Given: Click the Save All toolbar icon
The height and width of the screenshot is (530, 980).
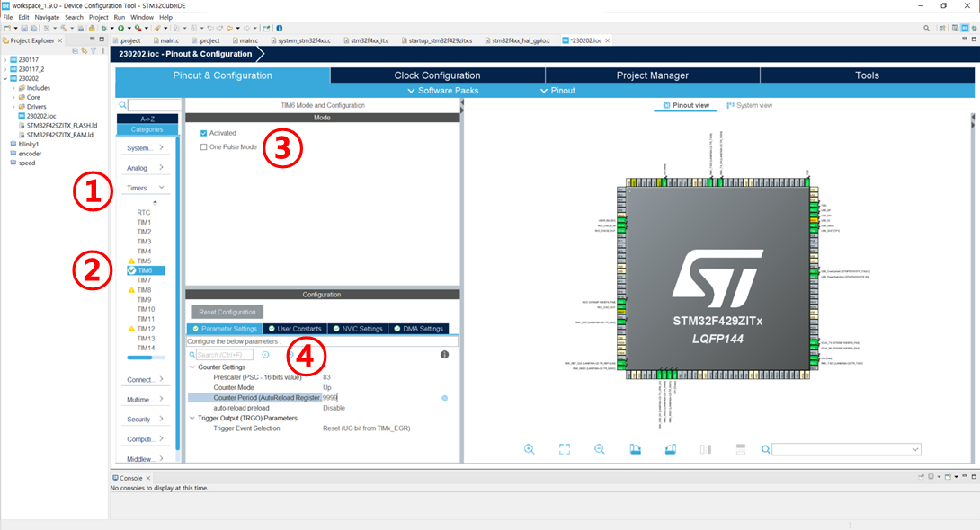Looking at the screenshot, I should click(x=34, y=28).
